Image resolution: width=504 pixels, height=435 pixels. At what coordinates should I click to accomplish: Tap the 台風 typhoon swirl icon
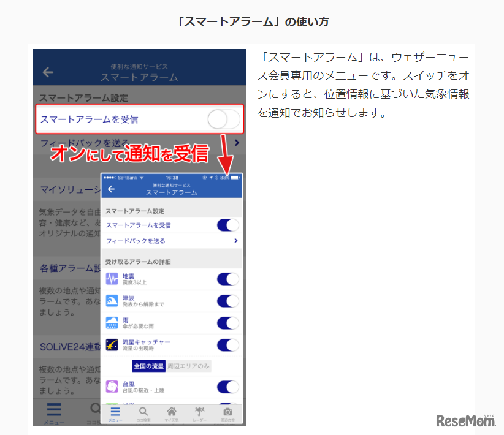[112, 385]
